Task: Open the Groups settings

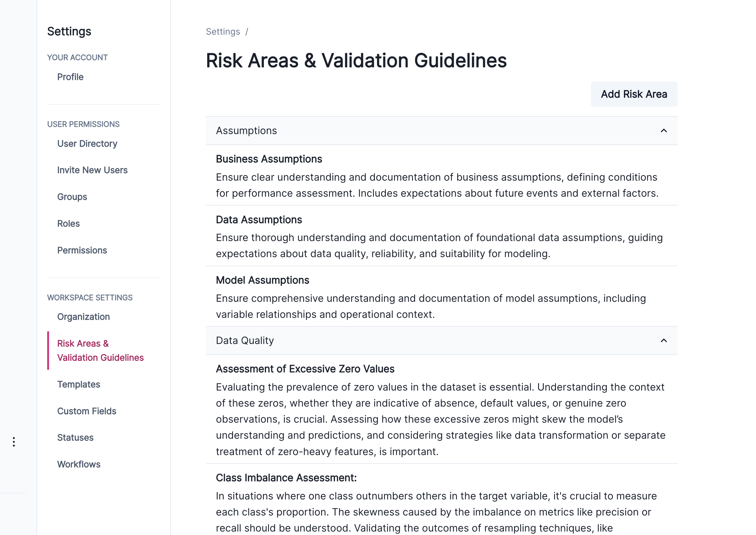Action: 72,197
